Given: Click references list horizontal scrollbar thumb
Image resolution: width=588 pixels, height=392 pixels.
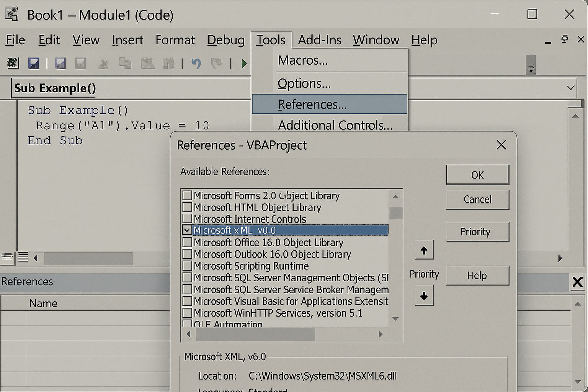Looking at the screenshot, I should point(255,334).
